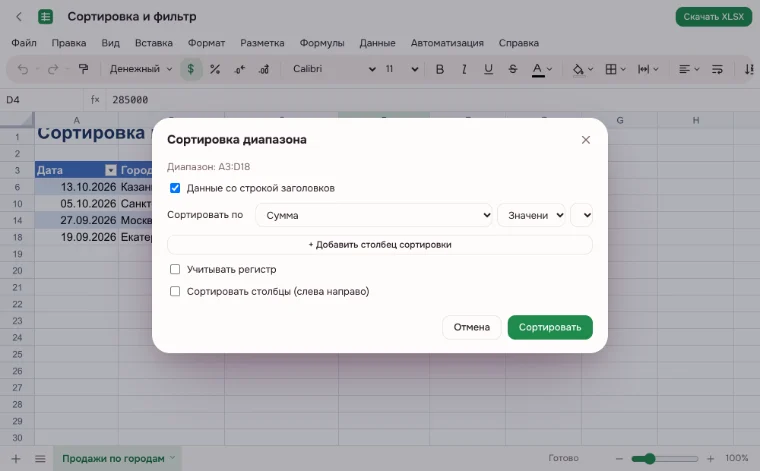760x471 pixels.
Task: Open the Файл menu
Action: [24, 43]
